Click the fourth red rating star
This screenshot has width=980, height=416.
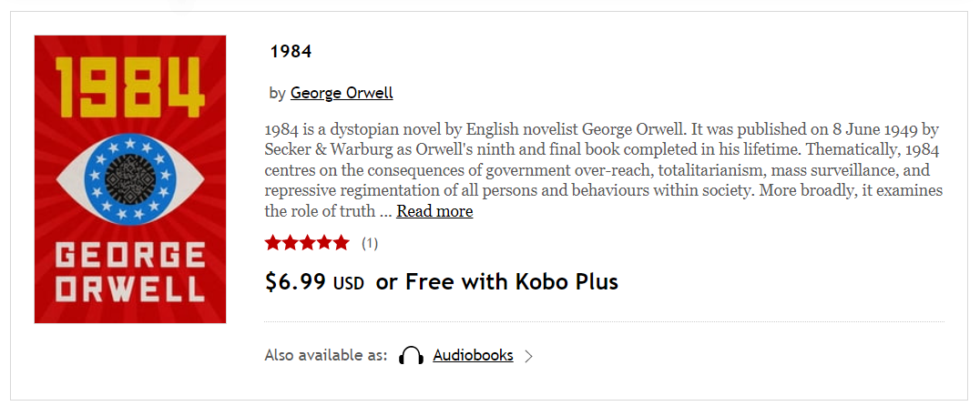coord(323,243)
